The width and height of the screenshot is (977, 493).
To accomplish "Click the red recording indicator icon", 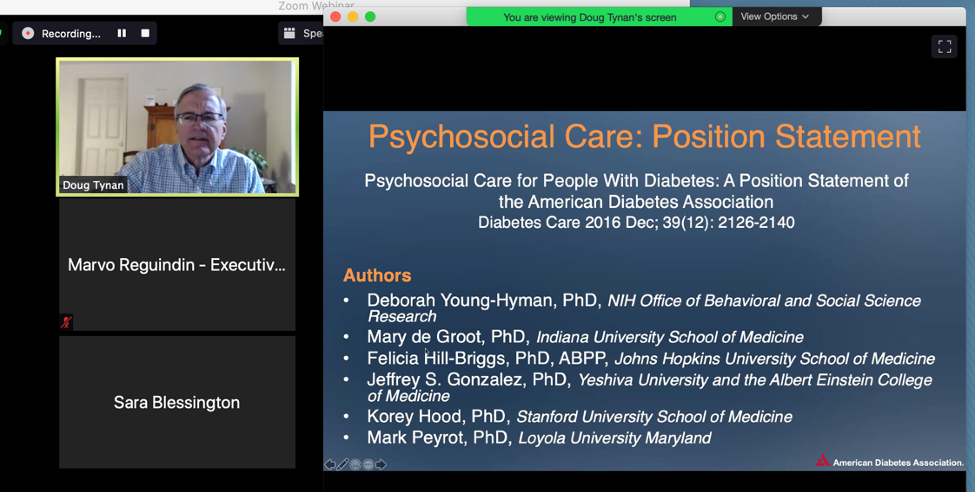I will click(28, 33).
